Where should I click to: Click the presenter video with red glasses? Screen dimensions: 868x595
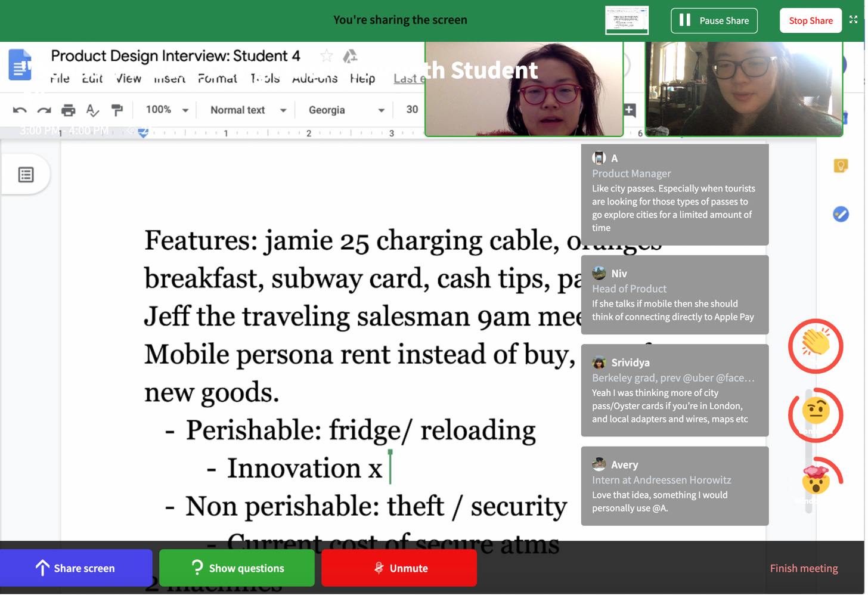[524, 88]
